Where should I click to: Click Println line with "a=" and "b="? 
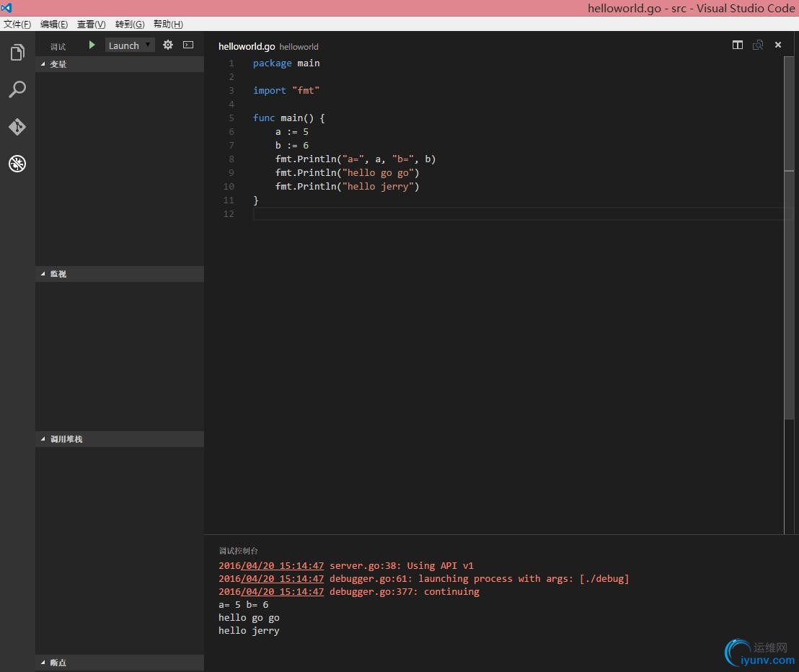[356, 159]
